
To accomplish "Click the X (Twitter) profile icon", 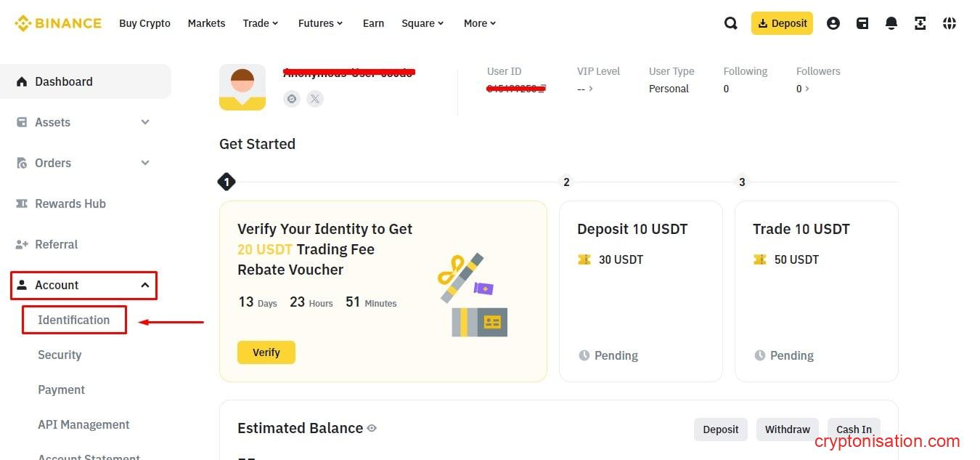I will click(314, 99).
